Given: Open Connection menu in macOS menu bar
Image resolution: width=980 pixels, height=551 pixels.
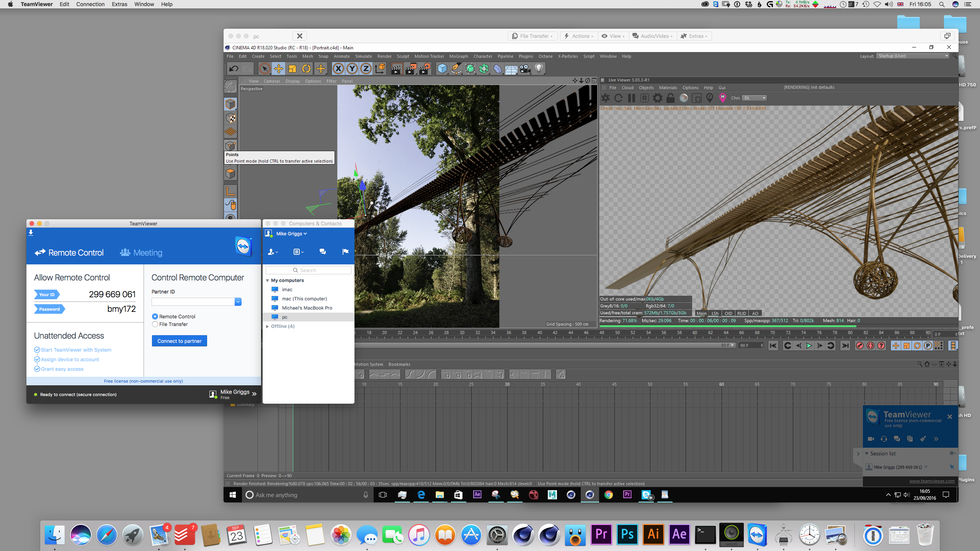Looking at the screenshot, I should coord(90,4).
